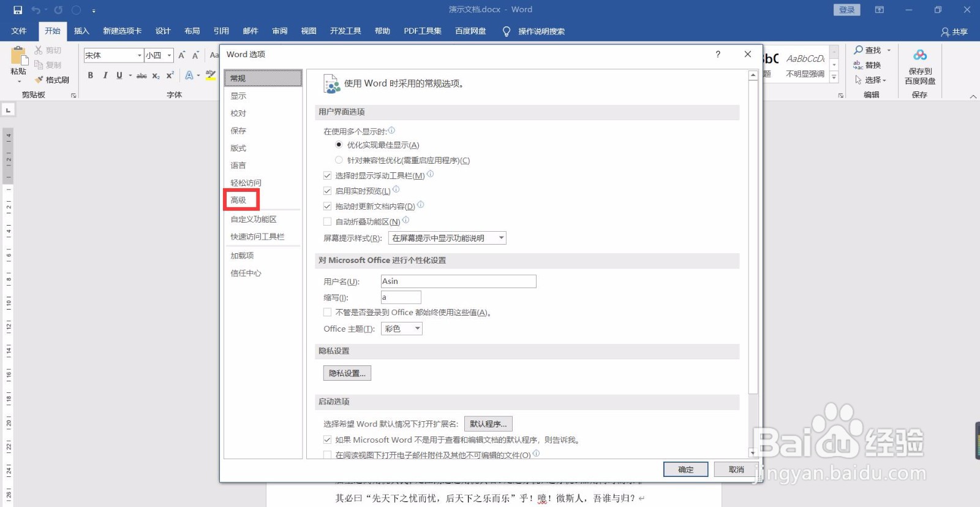Click the 确定 button
The image size is (980, 507).
(686, 470)
